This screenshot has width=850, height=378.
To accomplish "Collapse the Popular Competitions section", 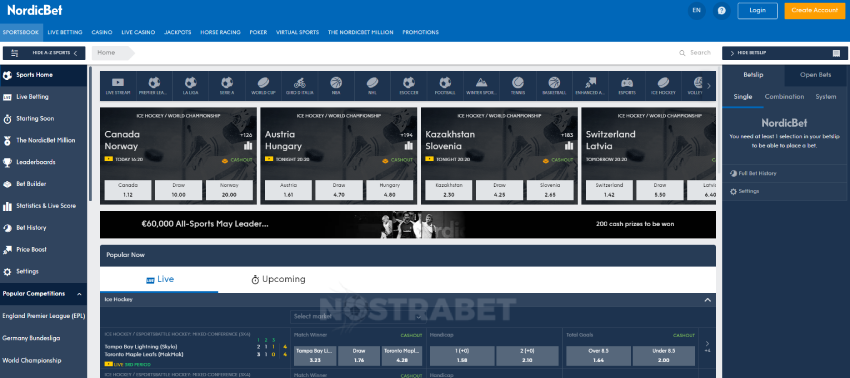I will [80, 294].
